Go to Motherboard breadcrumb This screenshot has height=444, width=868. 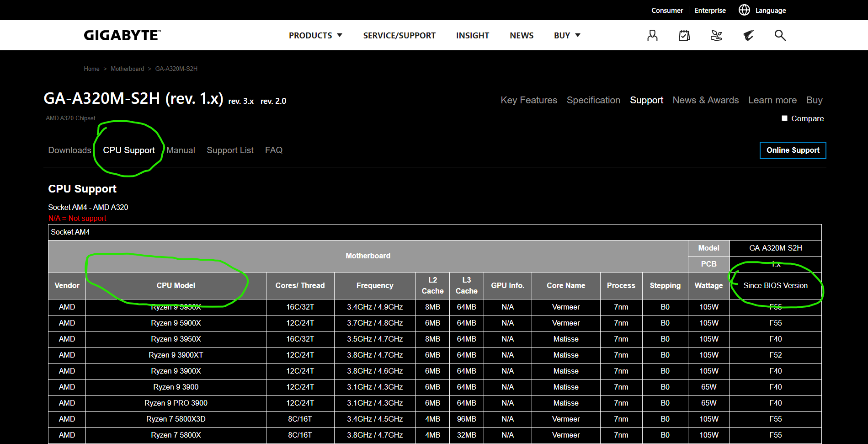127,69
